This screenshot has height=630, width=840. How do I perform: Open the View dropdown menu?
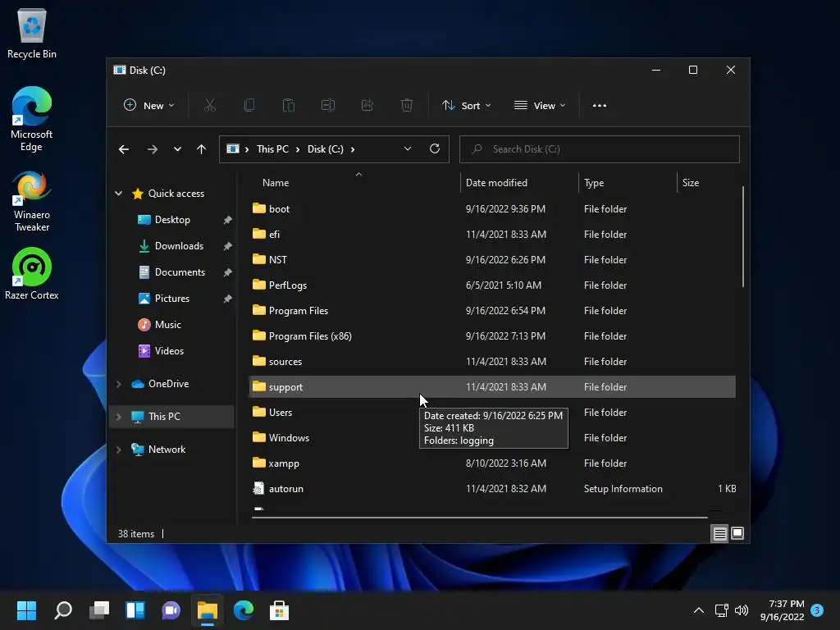(540, 106)
